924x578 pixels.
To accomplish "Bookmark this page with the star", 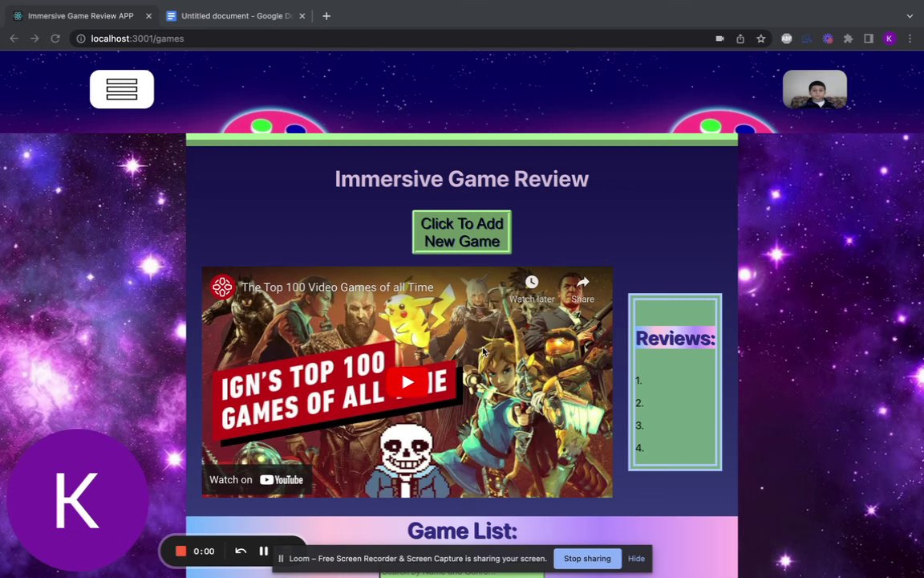I will (x=760, y=39).
